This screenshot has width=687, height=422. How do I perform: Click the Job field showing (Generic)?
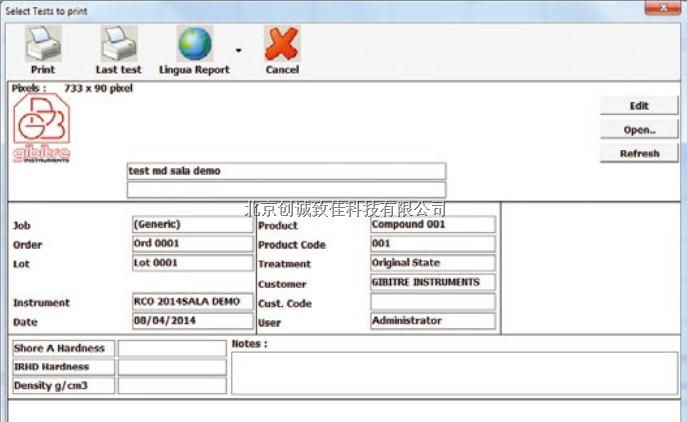click(x=192, y=225)
